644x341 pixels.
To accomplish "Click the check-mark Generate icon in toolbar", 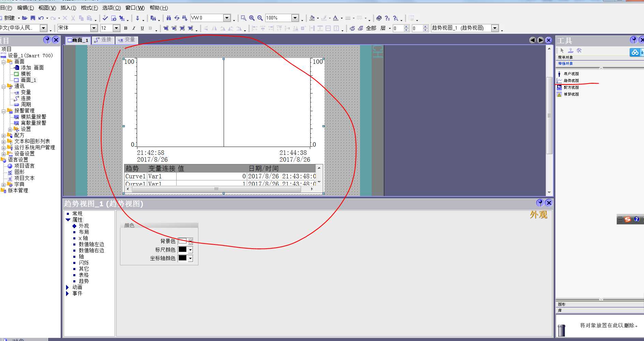I will tap(105, 18).
